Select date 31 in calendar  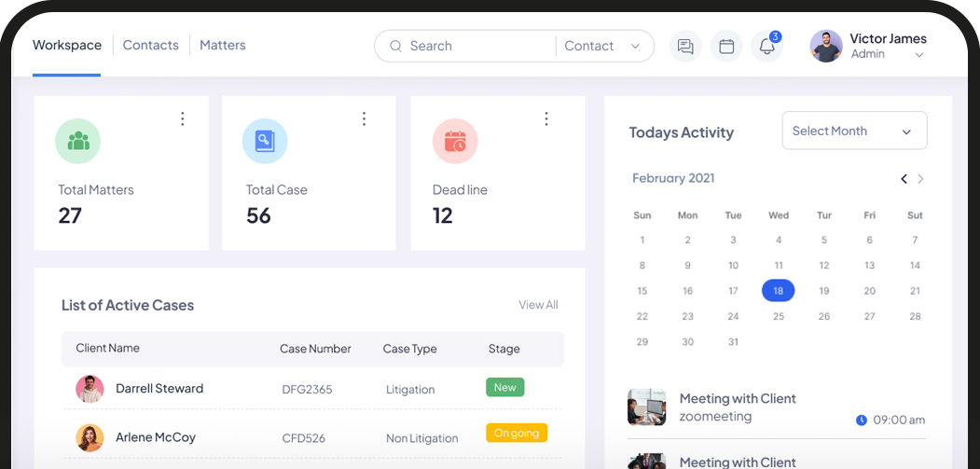733,342
